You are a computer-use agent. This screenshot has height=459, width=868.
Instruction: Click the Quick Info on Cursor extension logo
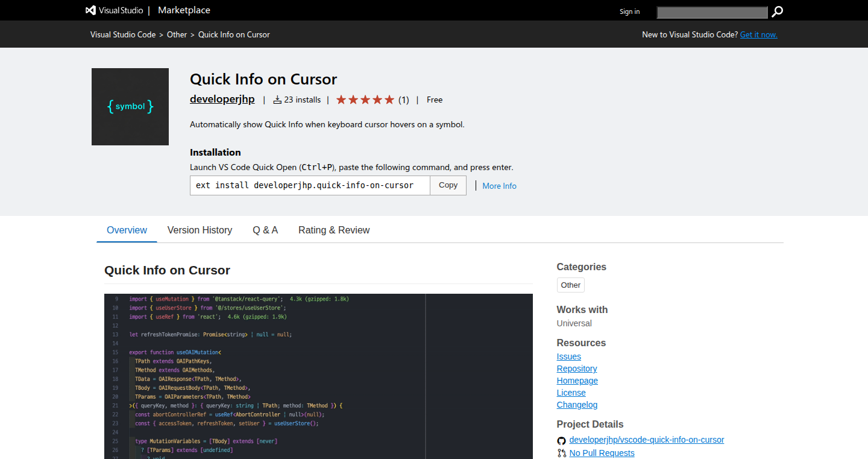coord(130,107)
